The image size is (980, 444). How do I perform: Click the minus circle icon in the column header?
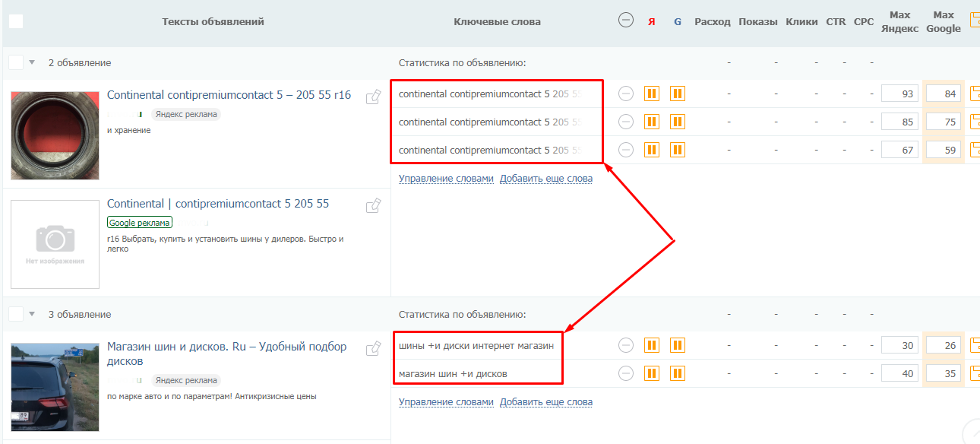pos(626,21)
